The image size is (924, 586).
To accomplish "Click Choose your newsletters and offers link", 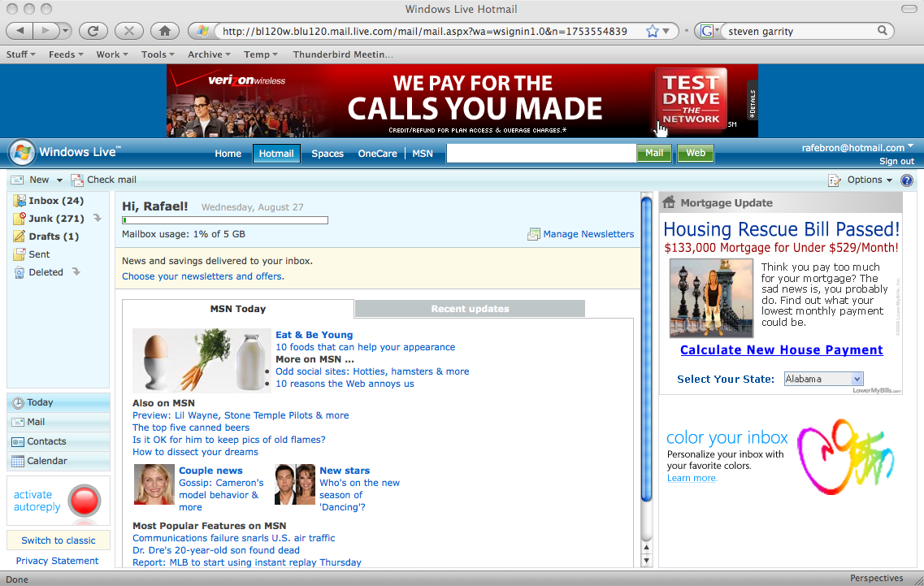I will [202, 276].
